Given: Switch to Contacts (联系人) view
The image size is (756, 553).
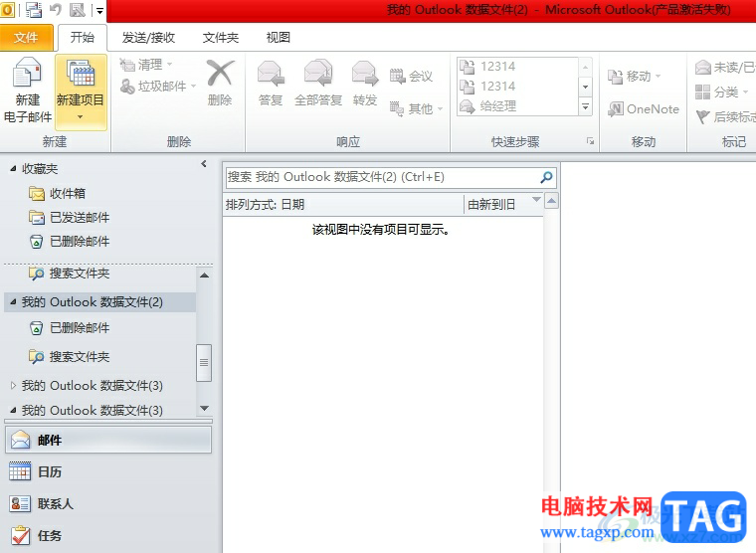Looking at the screenshot, I should click(x=108, y=503).
